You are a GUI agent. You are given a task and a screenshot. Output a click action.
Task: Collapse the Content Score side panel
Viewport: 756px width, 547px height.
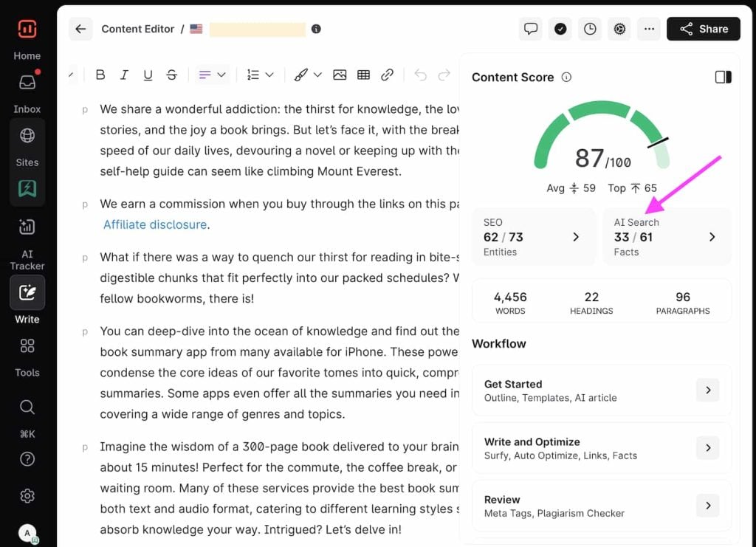(x=723, y=77)
